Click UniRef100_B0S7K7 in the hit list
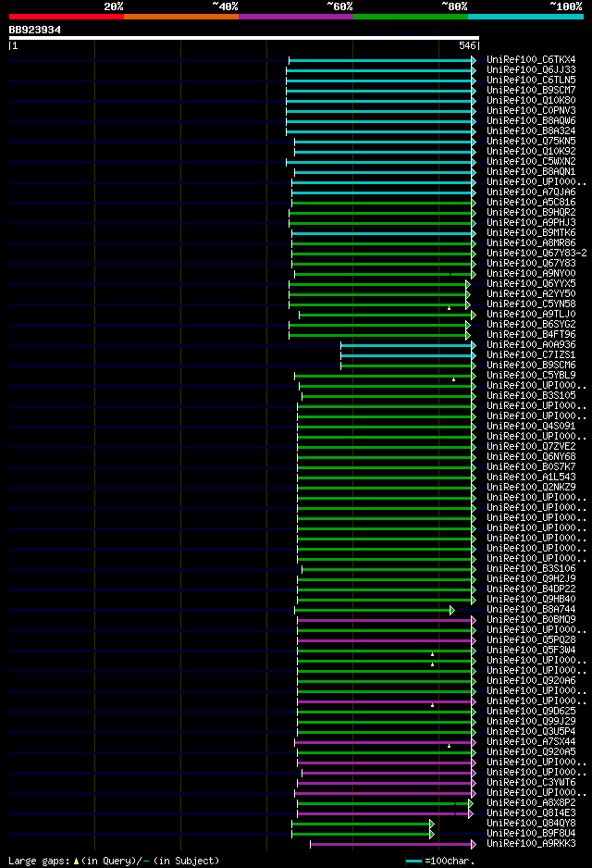This screenshot has height=868, width=592. coord(531,466)
